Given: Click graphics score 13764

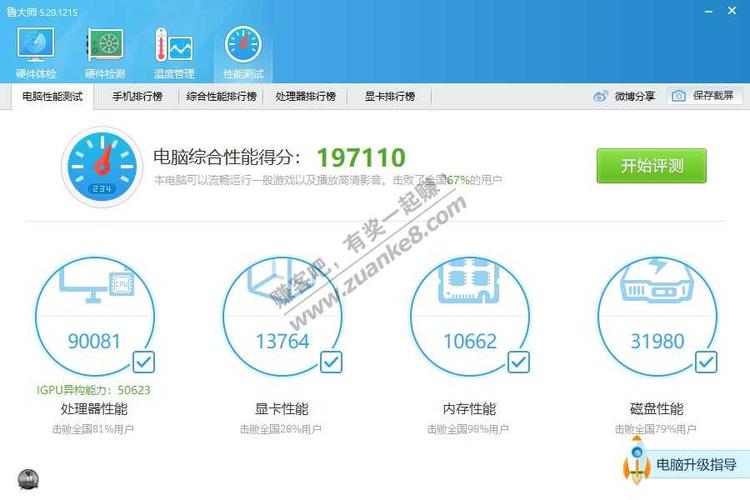Looking at the screenshot, I should [282, 341].
